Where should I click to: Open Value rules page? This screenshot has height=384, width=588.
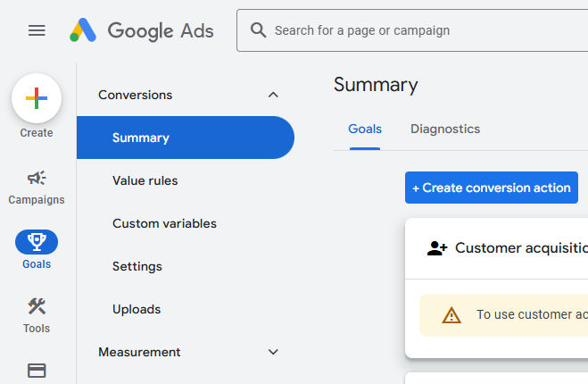pos(145,180)
